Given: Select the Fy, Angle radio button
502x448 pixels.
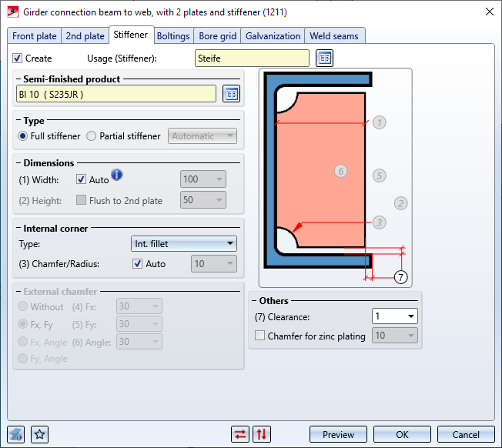Looking at the screenshot, I should [x=23, y=358].
